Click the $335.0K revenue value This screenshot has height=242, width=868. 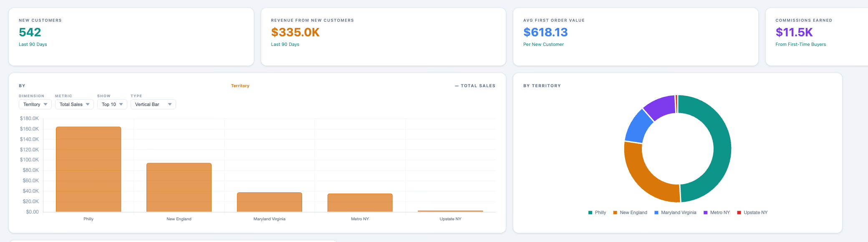pos(295,32)
